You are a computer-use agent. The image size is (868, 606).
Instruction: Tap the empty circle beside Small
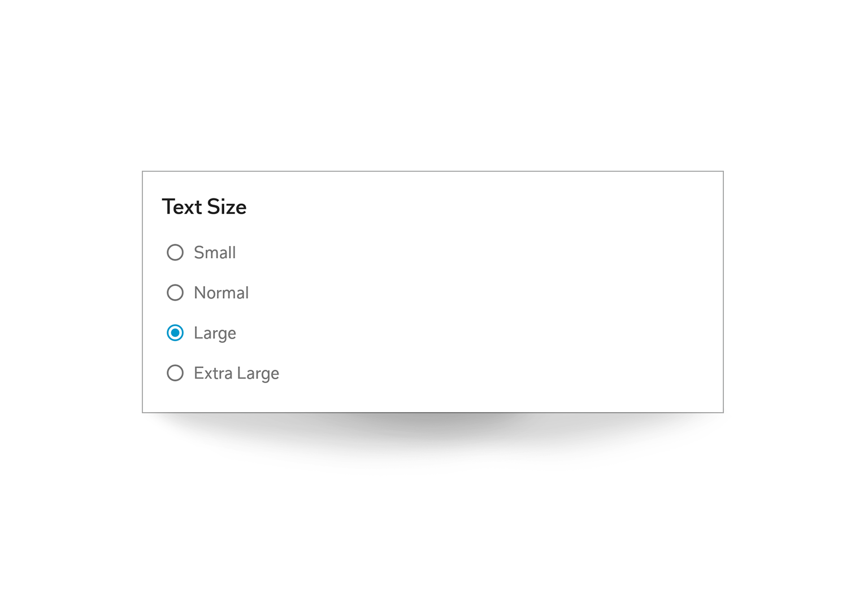click(x=175, y=252)
